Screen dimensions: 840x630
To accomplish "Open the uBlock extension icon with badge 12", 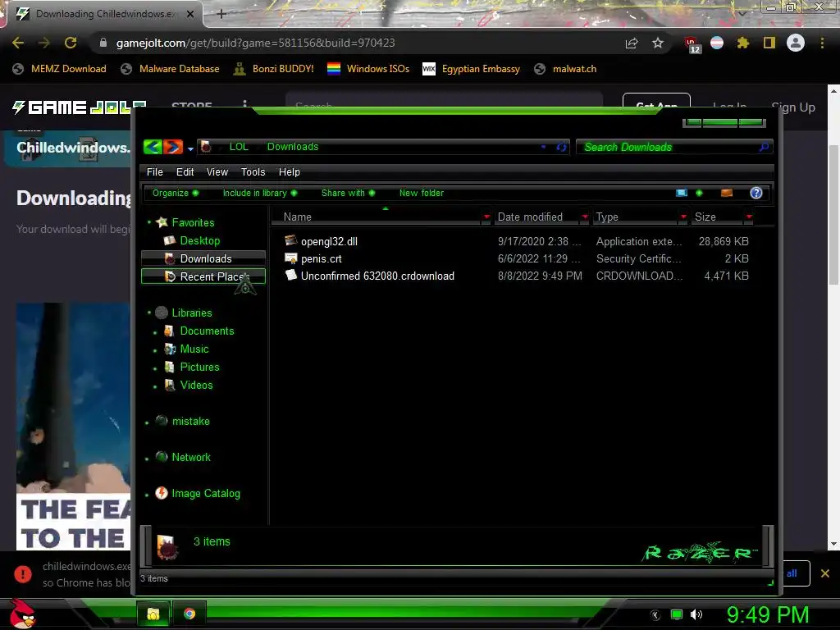I will click(692, 44).
